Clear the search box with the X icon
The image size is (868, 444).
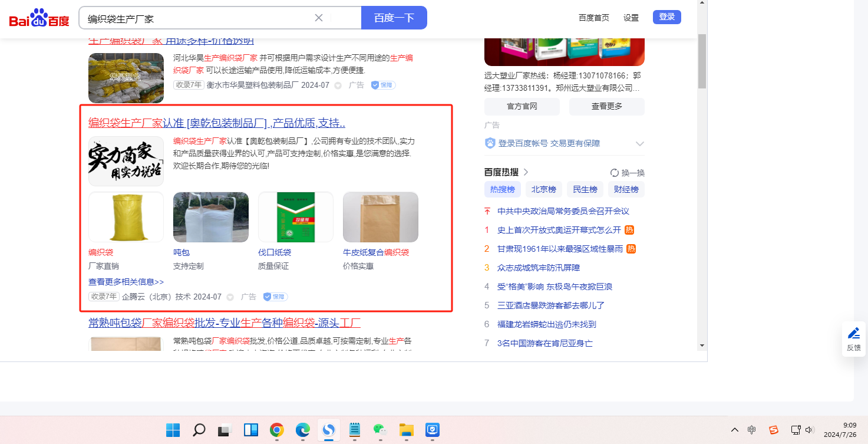pos(319,18)
